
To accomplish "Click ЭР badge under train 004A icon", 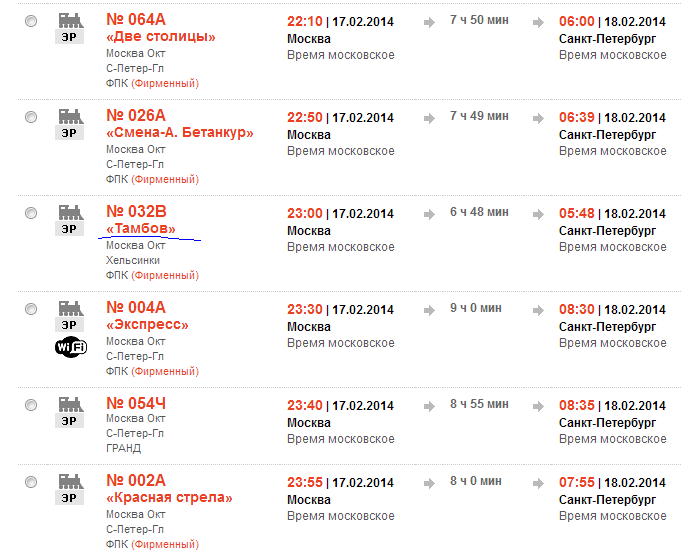I will click(69, 325).
